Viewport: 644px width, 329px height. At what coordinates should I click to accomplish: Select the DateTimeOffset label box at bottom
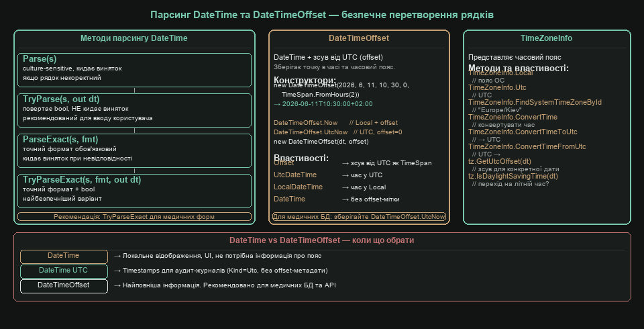coord(64,286)
